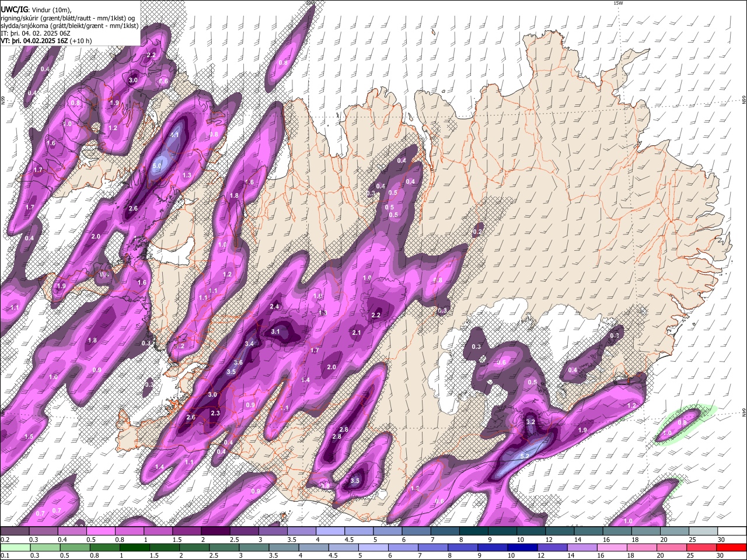Click the top-row legend swatch between 0.5 and 0.8
The width and height of the screenshot is (747, 560).
click(x=100, y=531)
